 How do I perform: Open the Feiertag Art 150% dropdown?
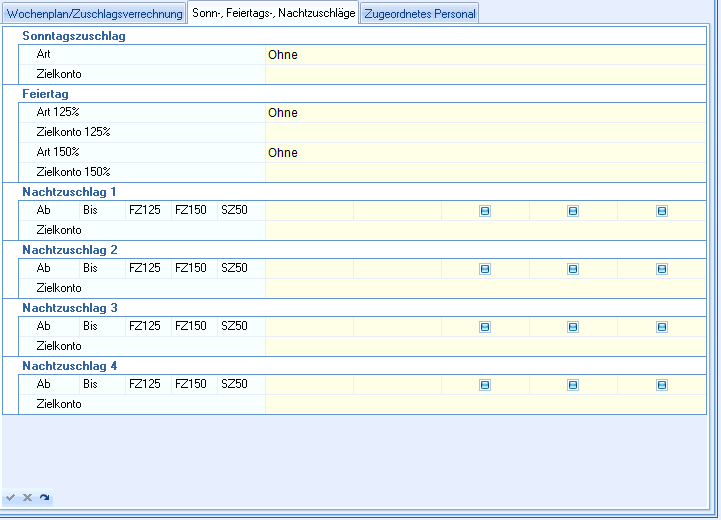point(485,153)
